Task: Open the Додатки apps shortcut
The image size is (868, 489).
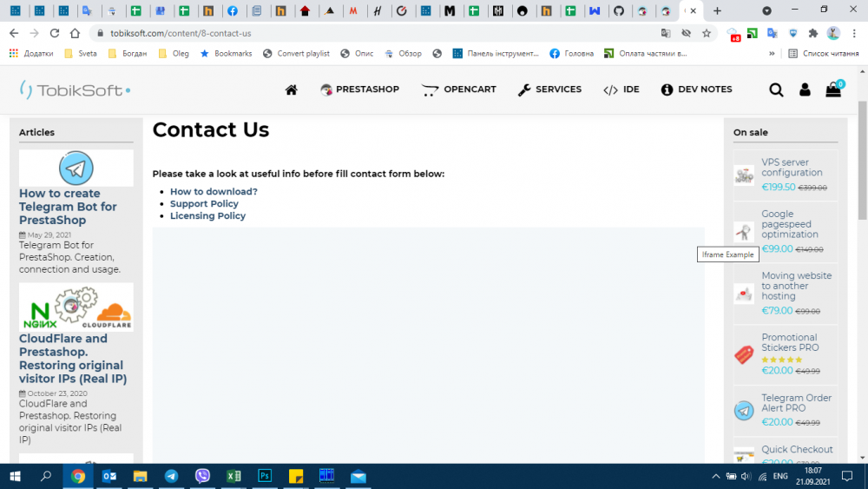Action: tap(31, 54)
